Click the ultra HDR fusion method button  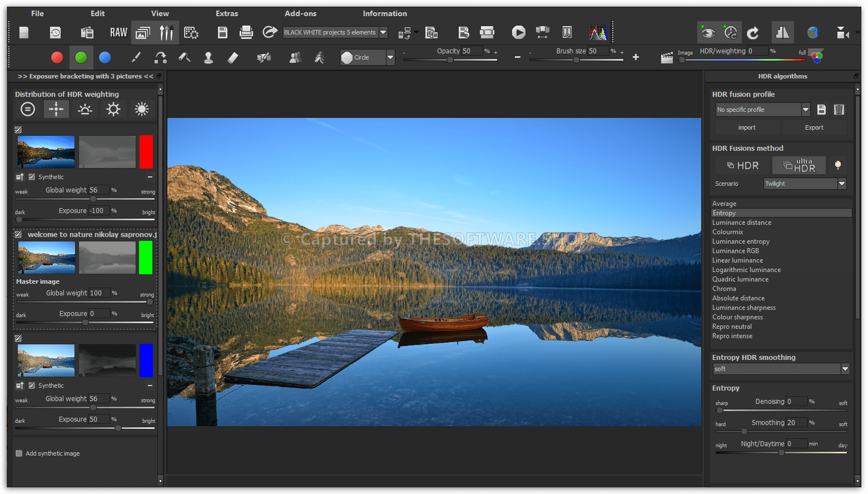click(x=798, y=165)
